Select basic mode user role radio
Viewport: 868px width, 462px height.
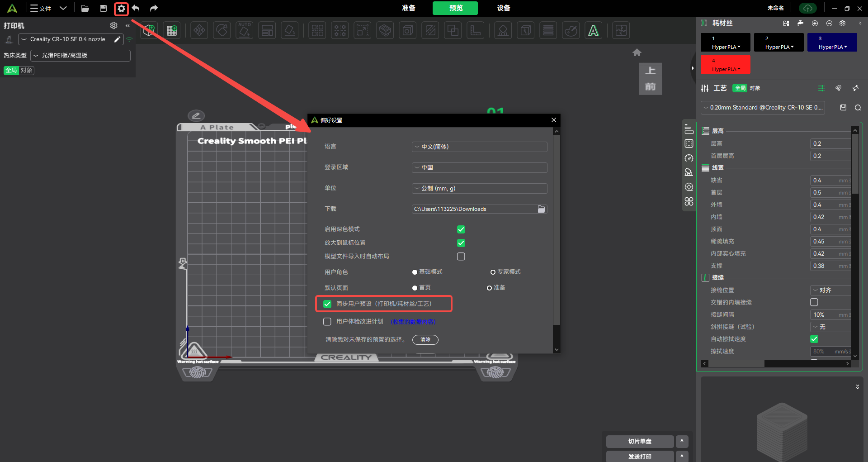[415, 272]
